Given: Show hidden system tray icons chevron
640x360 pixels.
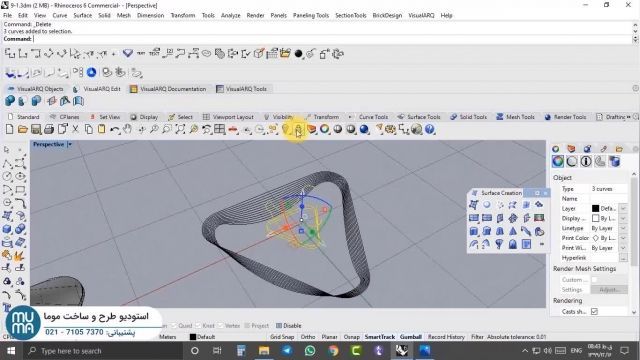Looking at the screenshot, I should tap(525, 351).
